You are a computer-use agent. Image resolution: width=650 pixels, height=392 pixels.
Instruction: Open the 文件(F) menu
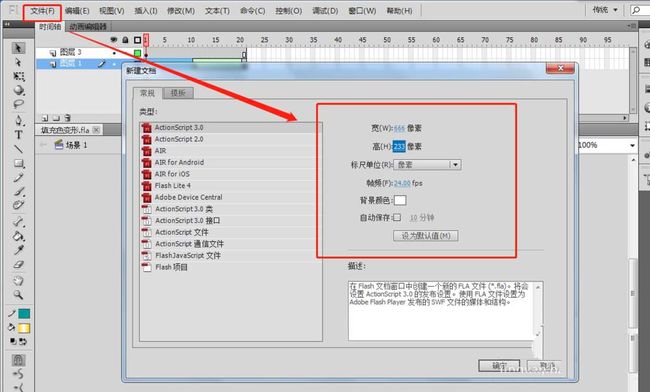(42, 11)
